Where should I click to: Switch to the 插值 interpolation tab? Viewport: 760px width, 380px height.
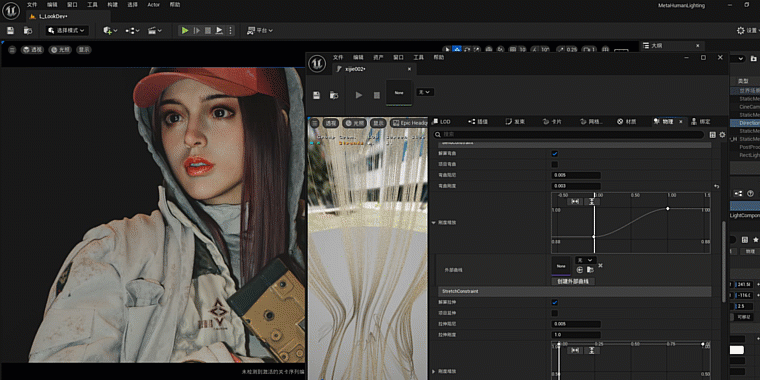point(477,122)
